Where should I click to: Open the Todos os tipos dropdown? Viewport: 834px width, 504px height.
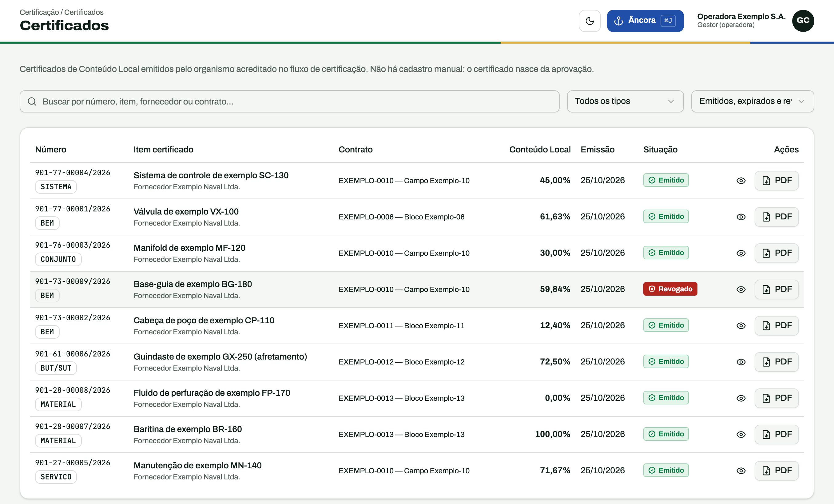pos(625,101)
